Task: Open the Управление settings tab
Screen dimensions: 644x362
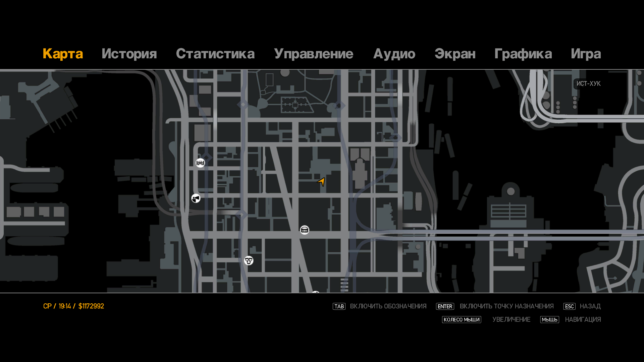Action: point(313,54)
